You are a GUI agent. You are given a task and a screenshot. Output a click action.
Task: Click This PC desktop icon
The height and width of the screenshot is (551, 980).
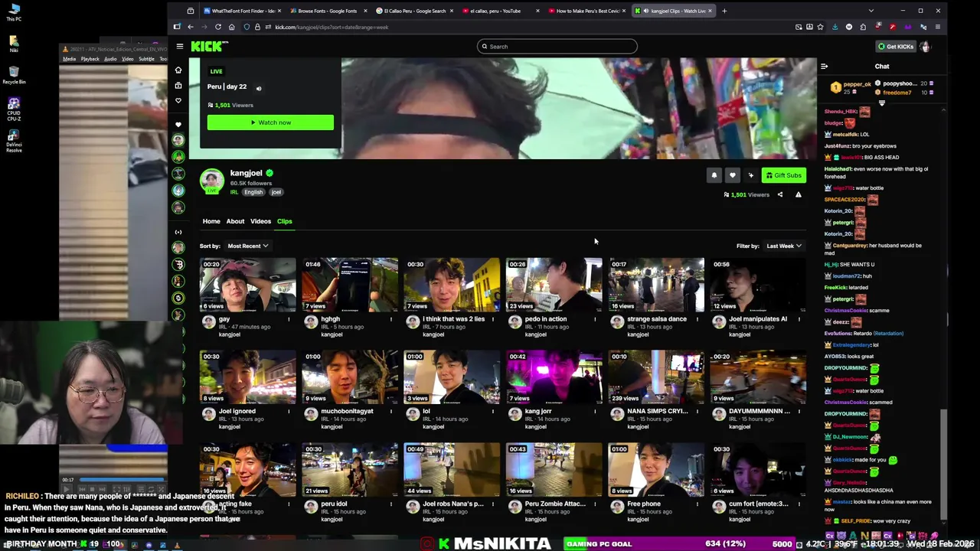tap(13, 13)
